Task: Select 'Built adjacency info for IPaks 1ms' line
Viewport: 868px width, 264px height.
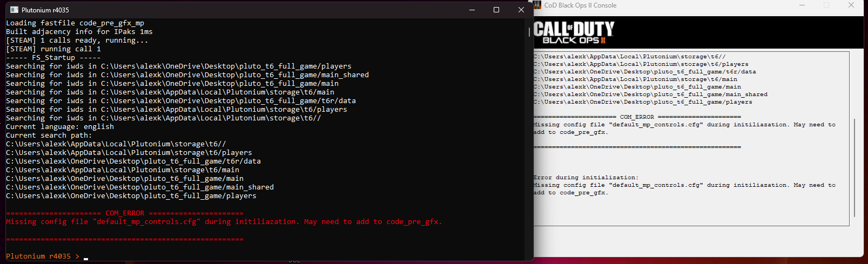Action: [x=79, y=32]
